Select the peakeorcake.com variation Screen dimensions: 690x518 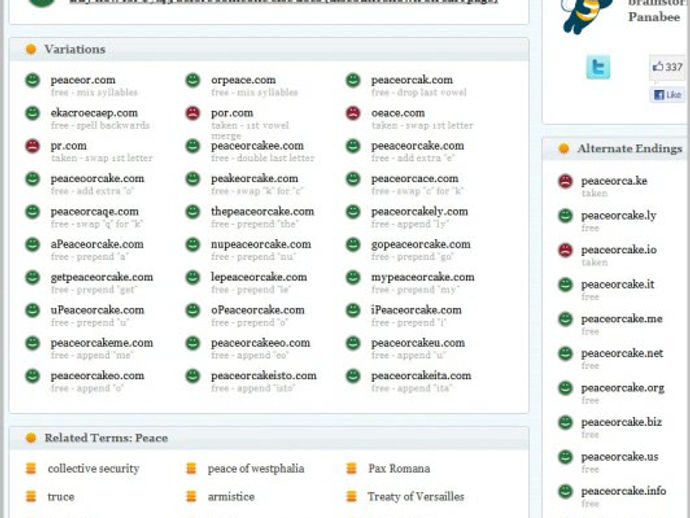tap(254, 179)
